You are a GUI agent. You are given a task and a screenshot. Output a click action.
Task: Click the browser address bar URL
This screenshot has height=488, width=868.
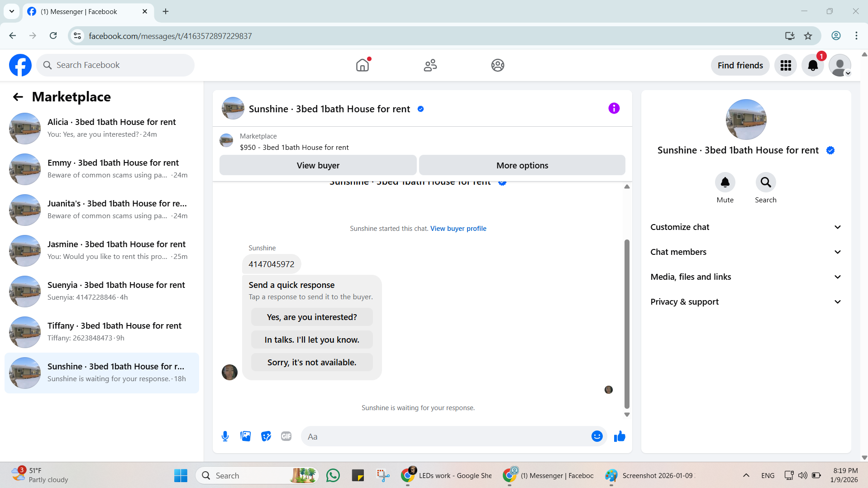pyautogui.click(x=170, y=36)
